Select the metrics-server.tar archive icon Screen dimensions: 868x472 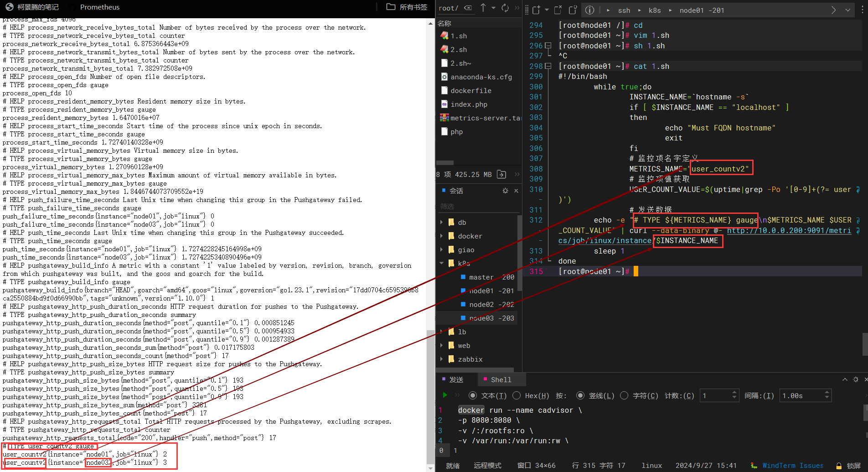coord(444,118)
